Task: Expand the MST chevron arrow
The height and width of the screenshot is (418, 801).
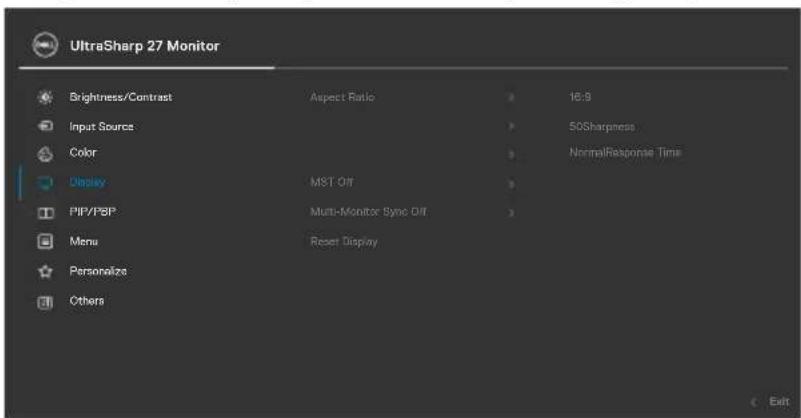Action: click(x=511, y=184)
